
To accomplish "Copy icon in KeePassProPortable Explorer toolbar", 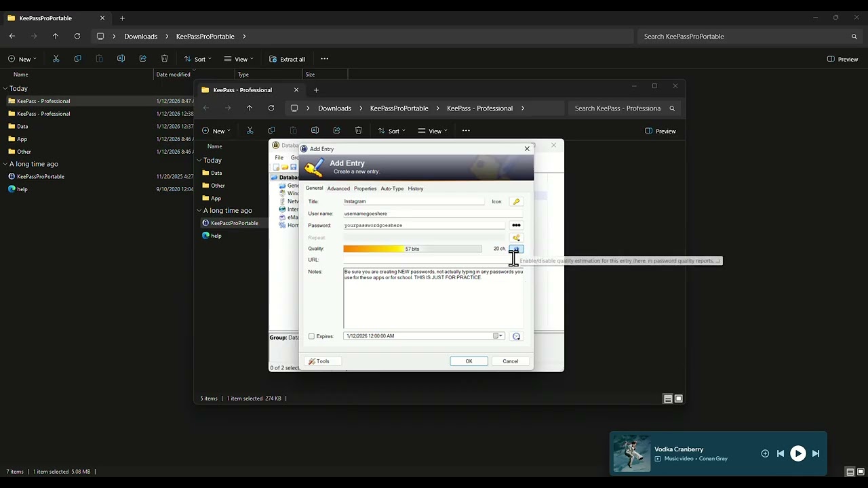I will pos(77,59).
